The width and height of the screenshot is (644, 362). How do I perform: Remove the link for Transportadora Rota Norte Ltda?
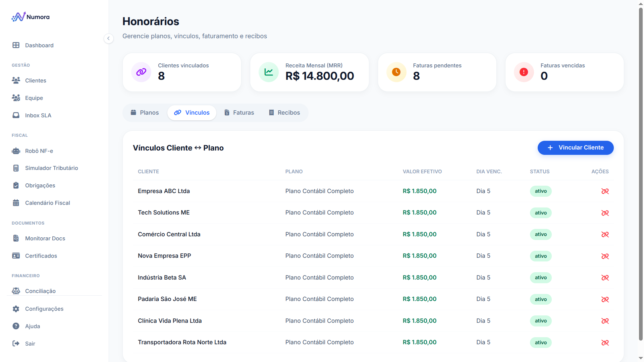605,343
